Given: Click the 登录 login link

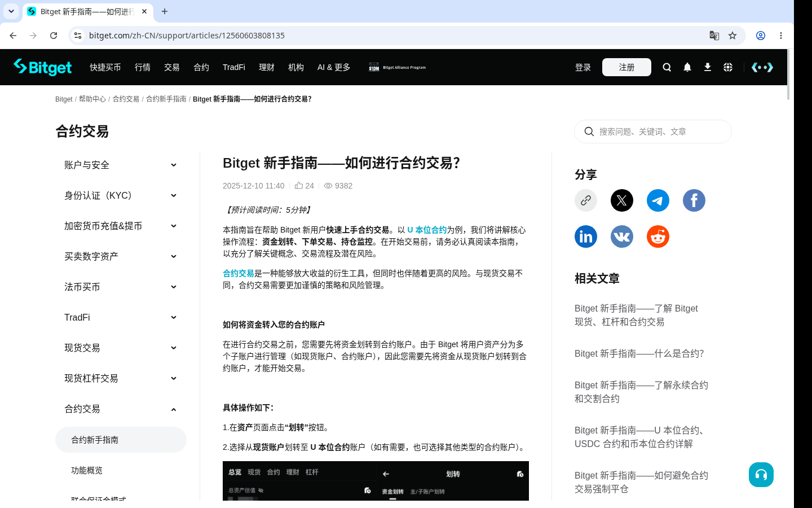Looking at the screenshot, I should 583,67.
